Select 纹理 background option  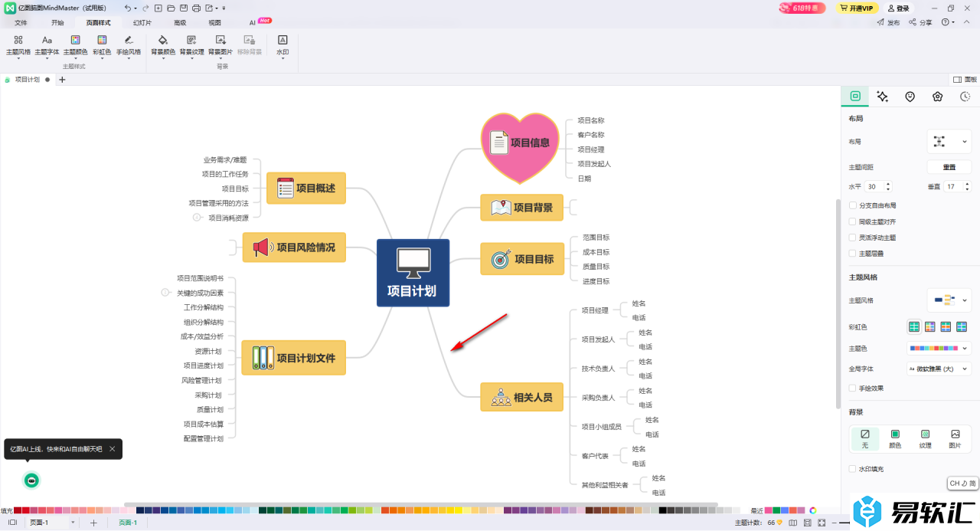925,438
